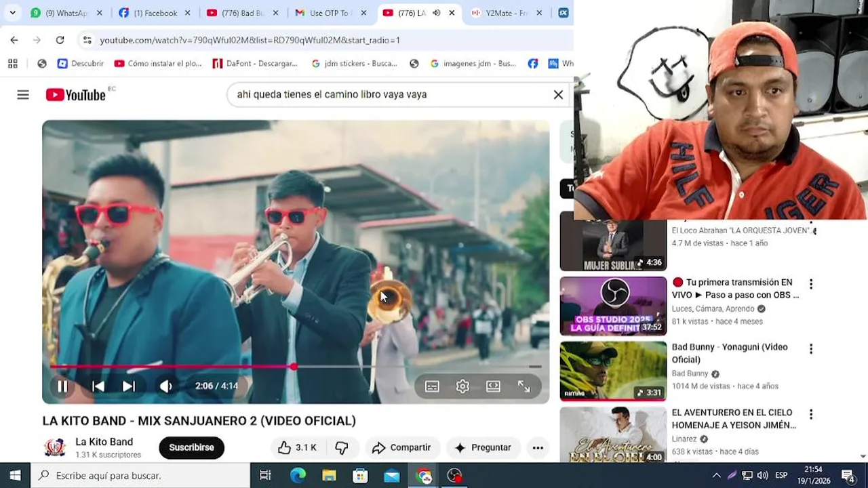Open Bad Bunny - Yonaguni title link
The width and height of the screenshot is (868, 488).
(730, 353)
